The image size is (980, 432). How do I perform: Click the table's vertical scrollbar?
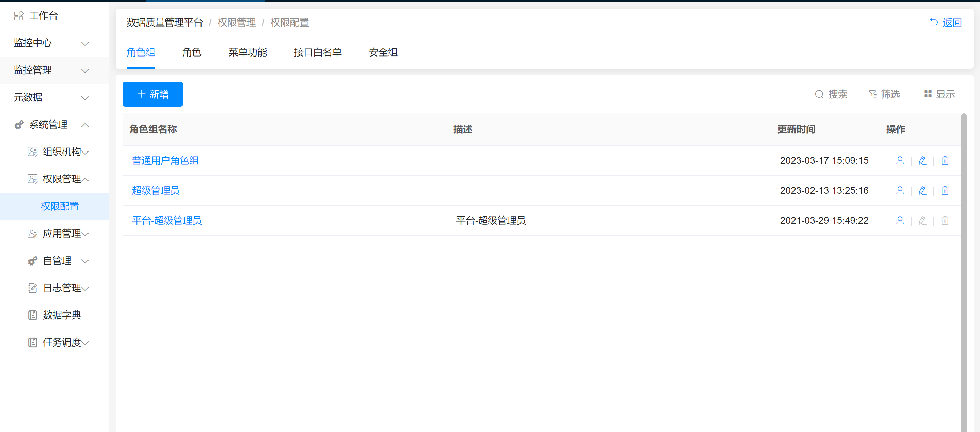click(x=964, y=272)
